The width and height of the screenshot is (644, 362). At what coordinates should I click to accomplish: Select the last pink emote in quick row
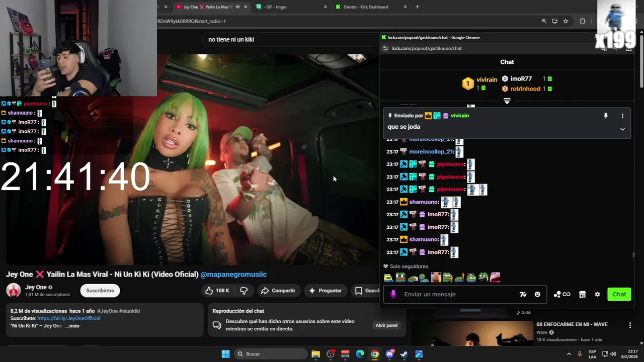[495, 277]
